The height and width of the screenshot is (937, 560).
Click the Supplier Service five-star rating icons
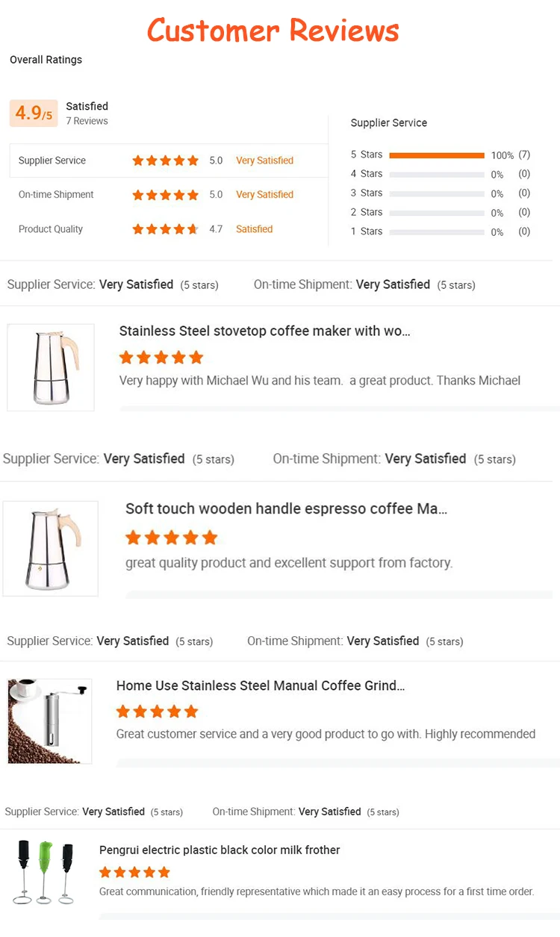coord(165,161)
